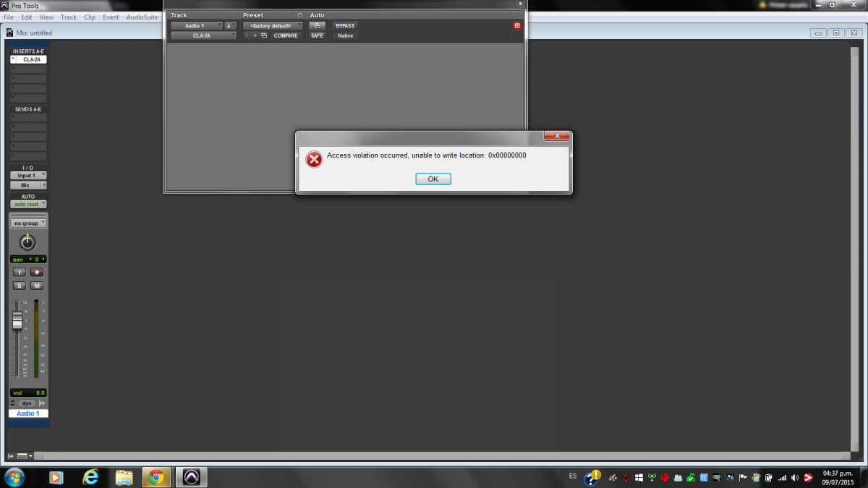Viewport: 868px width, 488px height.
Task: Click the red error icon in the dialog
Action: (314, 159)
